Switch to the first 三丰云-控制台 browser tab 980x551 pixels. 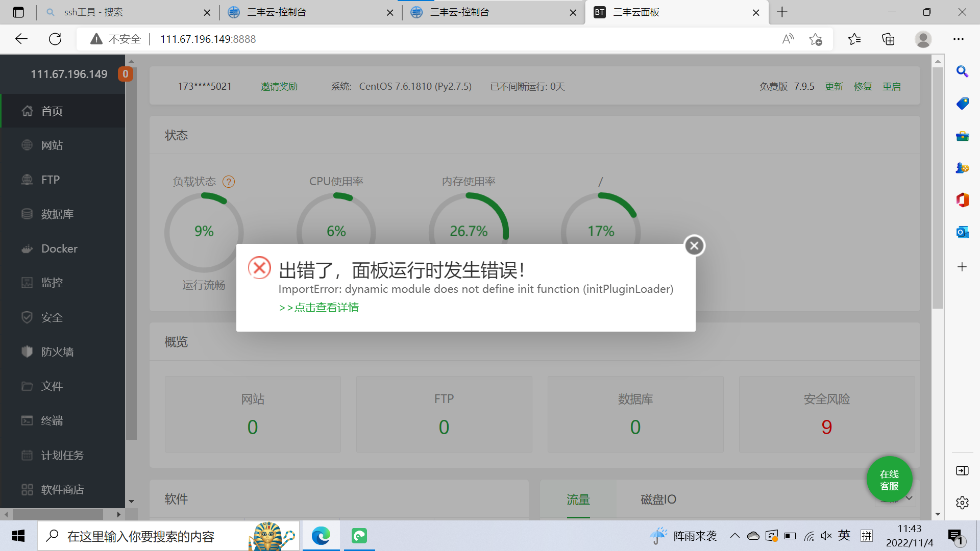tap(310, 12)
